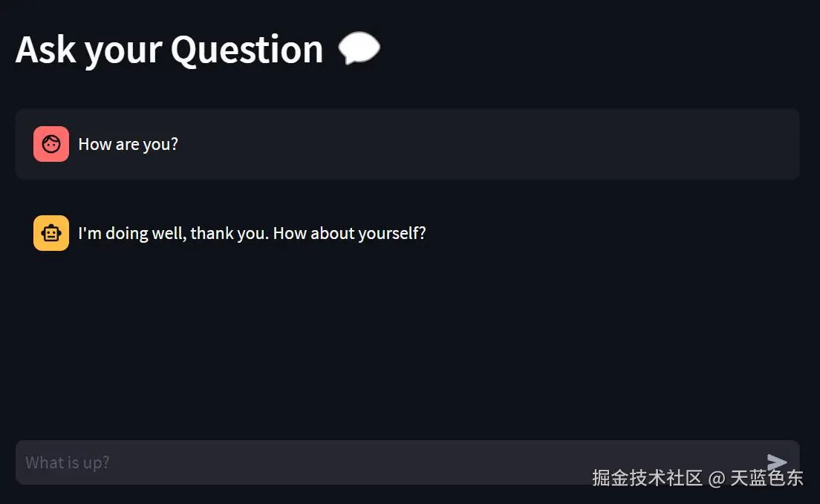Focus the "What is up?" chat input
The width and height of the screenshot is (820, 504).
point(297,462)
